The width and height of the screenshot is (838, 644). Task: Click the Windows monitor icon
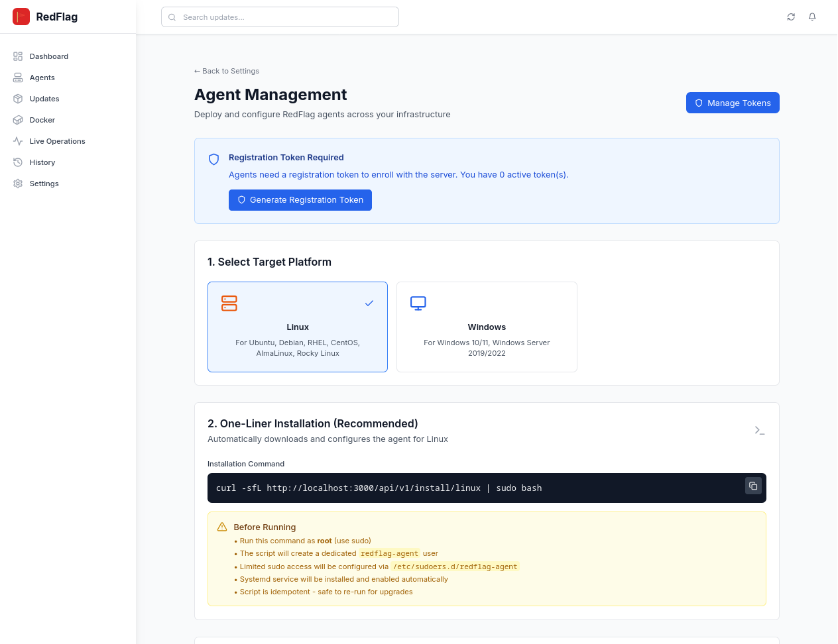coord(418,303)
